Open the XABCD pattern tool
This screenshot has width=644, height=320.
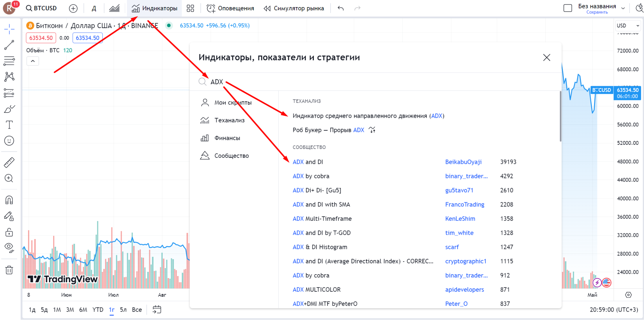(10, 76)
